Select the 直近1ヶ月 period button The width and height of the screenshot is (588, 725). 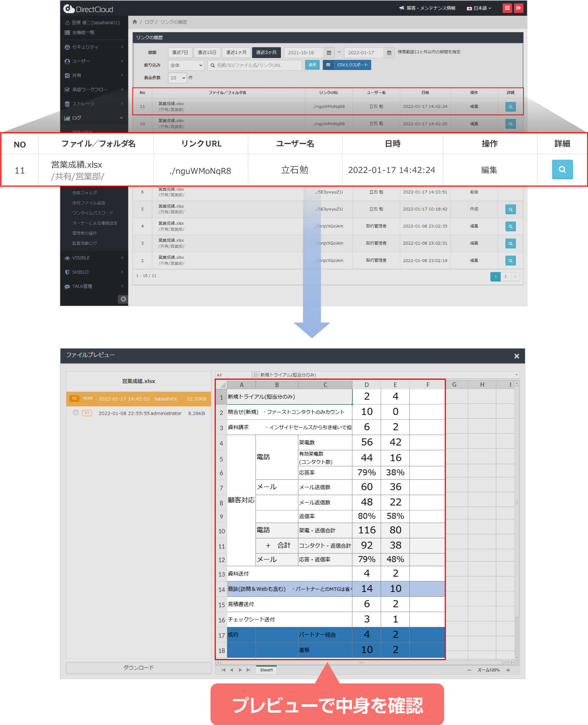tap(236, 52)
